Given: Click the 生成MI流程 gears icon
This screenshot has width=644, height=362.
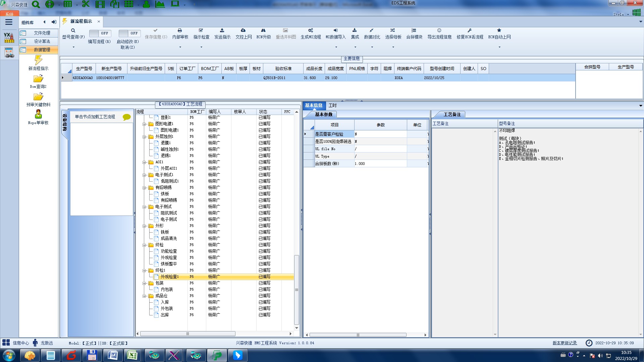Looking at the screenshot, I should [x=311, y=31].
